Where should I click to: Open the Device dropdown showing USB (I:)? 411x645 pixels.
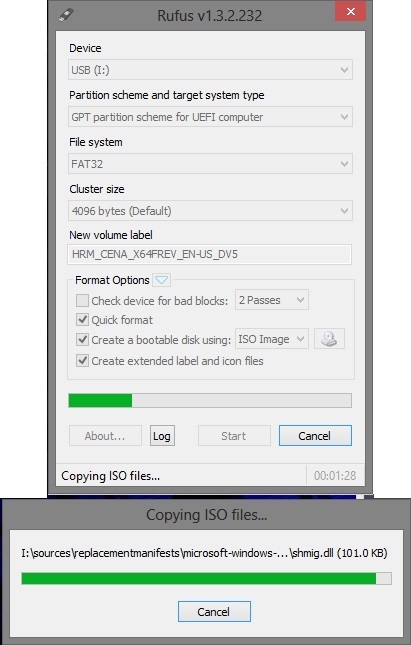click(210, 70)
